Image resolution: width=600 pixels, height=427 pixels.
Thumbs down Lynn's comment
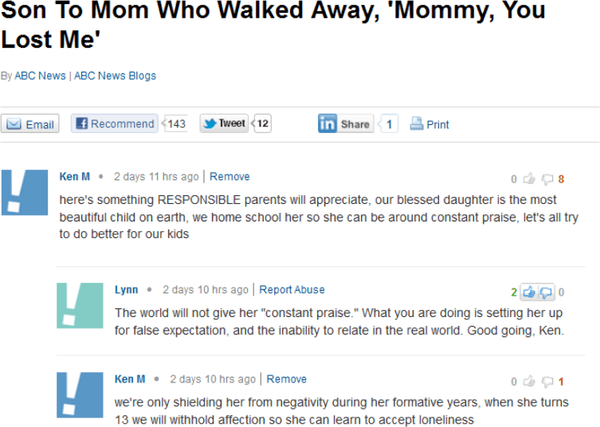click(546, 293)
